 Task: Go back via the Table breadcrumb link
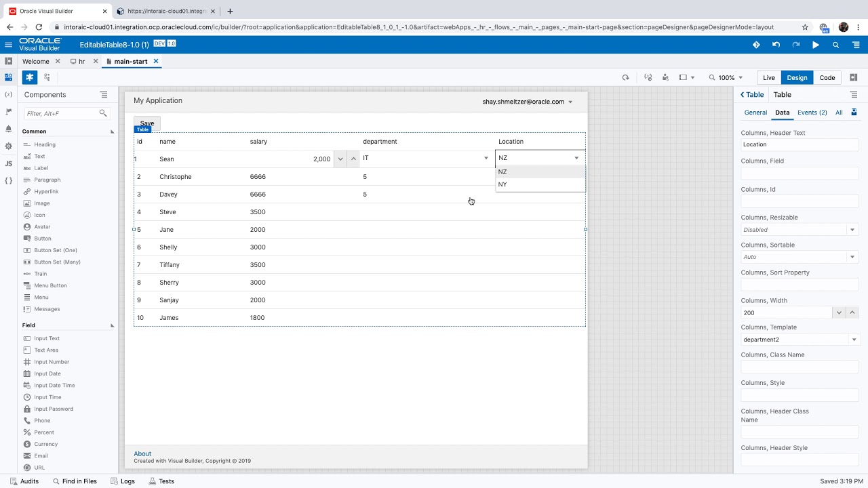[x=752, y=95]
